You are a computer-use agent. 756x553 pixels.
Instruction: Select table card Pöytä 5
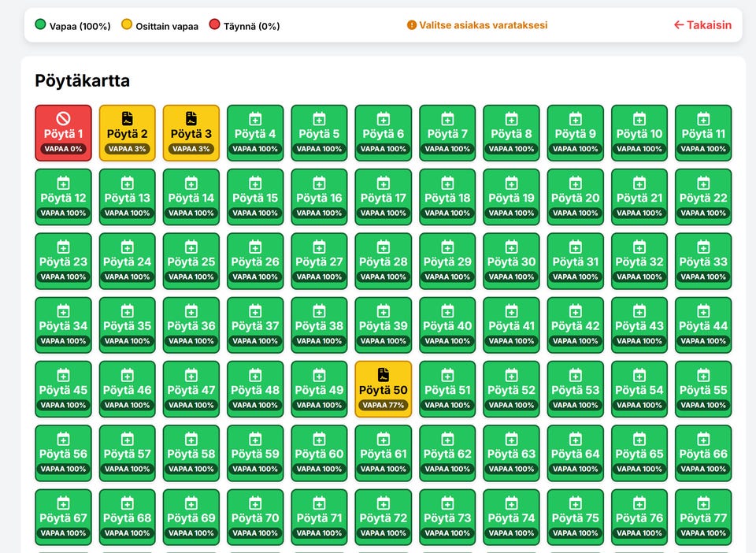(319, 133)
